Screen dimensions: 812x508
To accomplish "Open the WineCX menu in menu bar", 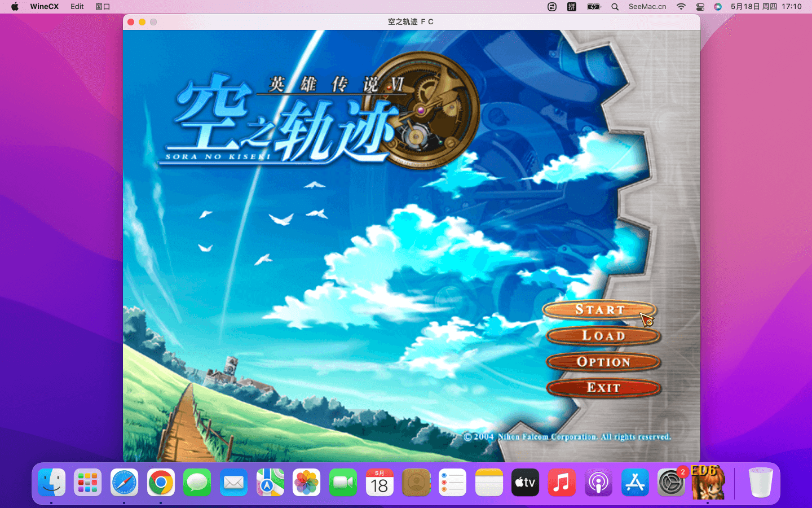I will (44, 7).
